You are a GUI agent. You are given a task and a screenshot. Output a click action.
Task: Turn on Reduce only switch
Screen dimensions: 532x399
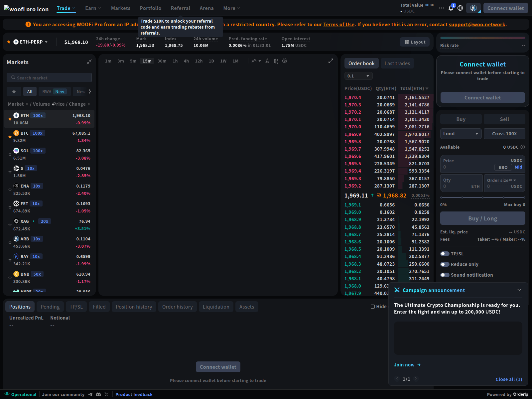[x=445, y=264]
